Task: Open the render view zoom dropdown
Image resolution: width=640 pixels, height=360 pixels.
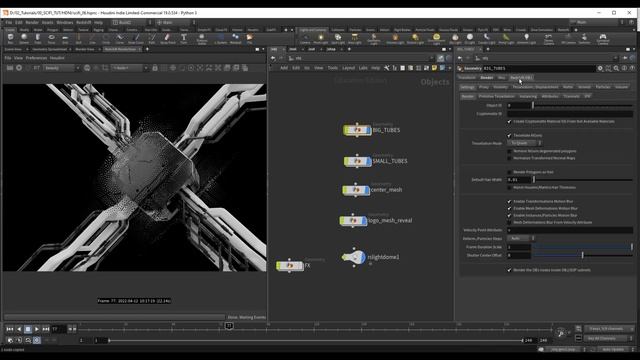Action: [x=130, y=68]
